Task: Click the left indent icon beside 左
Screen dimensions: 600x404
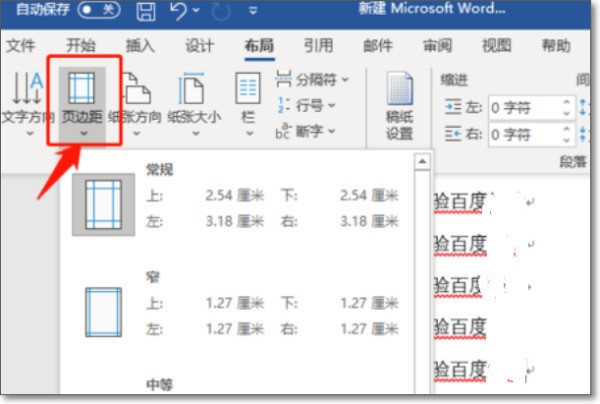Action: [x=453, y=107]
